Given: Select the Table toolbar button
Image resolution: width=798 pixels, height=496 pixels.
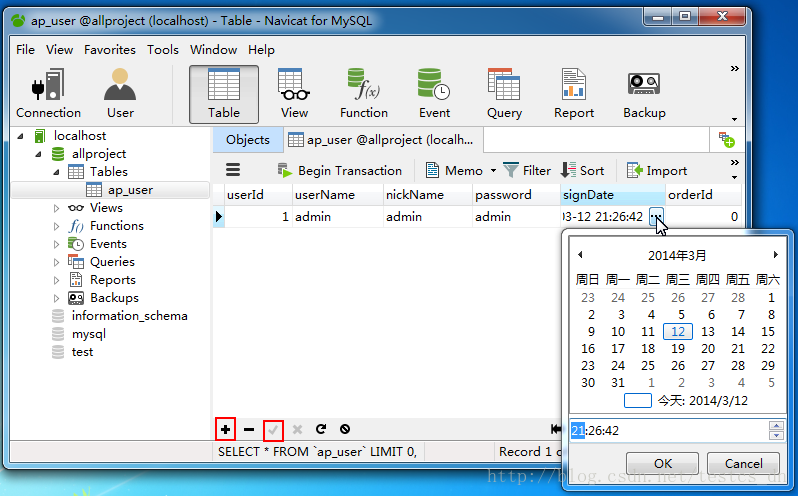Looking at the screenshot, I should coord(224,94).
